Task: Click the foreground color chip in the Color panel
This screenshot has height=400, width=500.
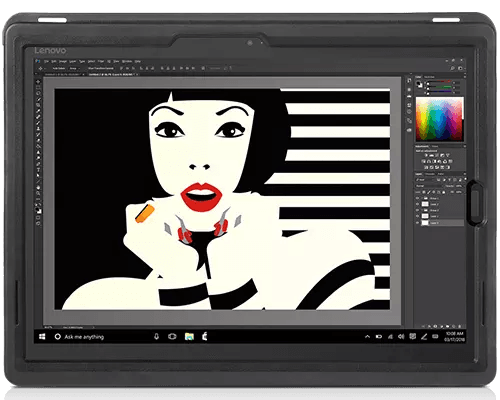Action: (419, 84)
